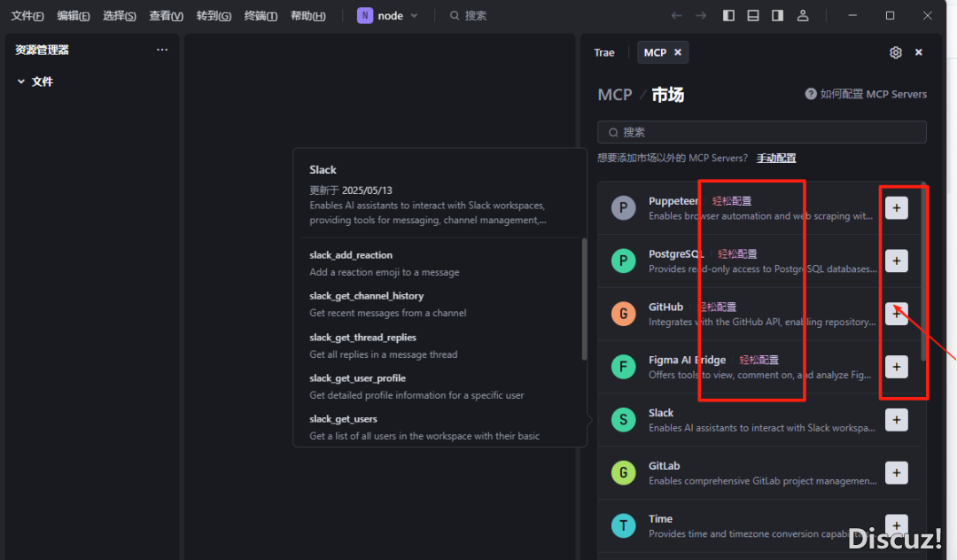Click the GitLab avatar icon
Viewport: 957px width, 560px height.
click(623, 473)
